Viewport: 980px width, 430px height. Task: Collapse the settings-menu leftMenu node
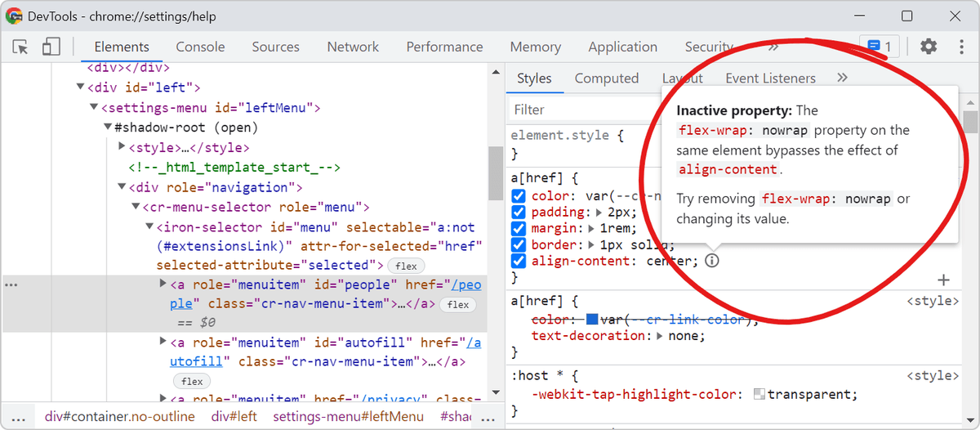[94, 107]
